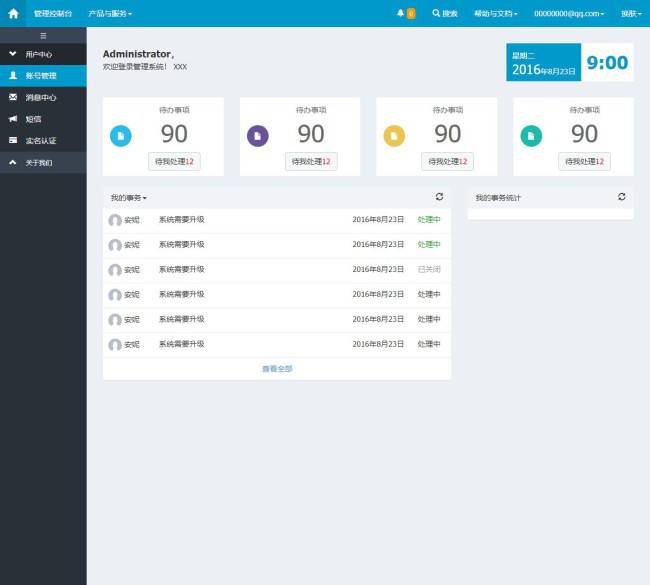Click the envelope icon beside 消息中心

pos(13,97)
